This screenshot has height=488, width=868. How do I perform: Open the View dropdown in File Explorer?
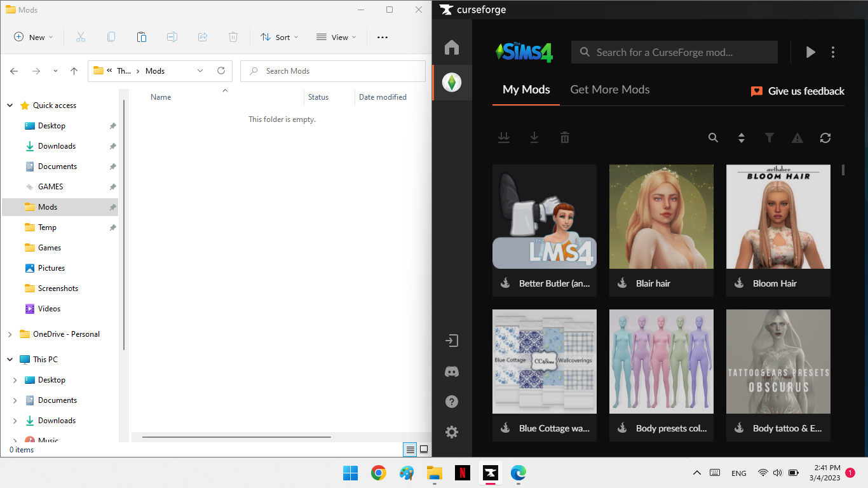[337, 37]
